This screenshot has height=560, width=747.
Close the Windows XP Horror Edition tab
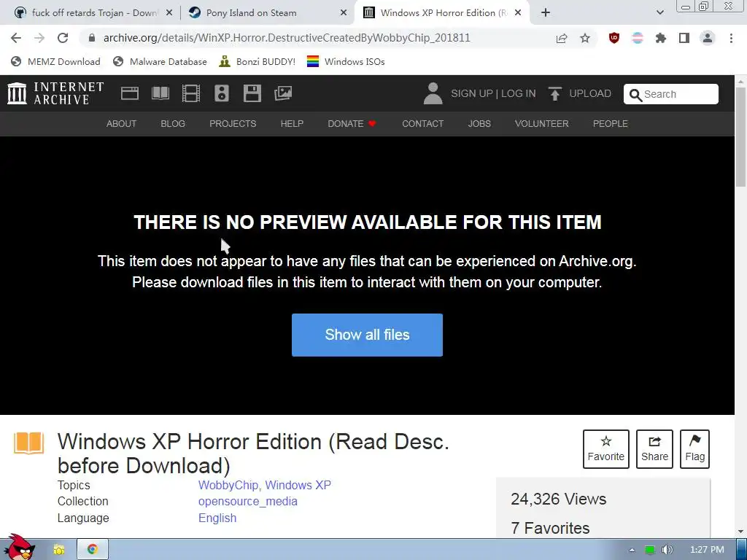click(x=518, y=13)
